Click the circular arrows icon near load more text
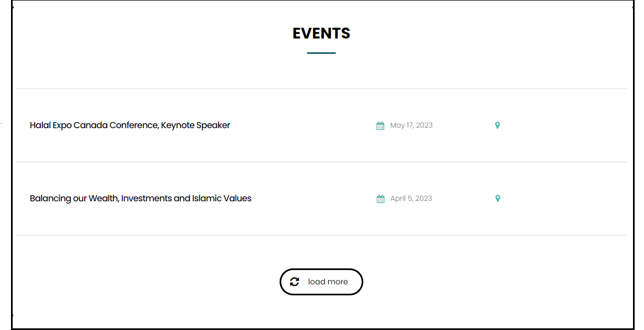 (294, 282)
